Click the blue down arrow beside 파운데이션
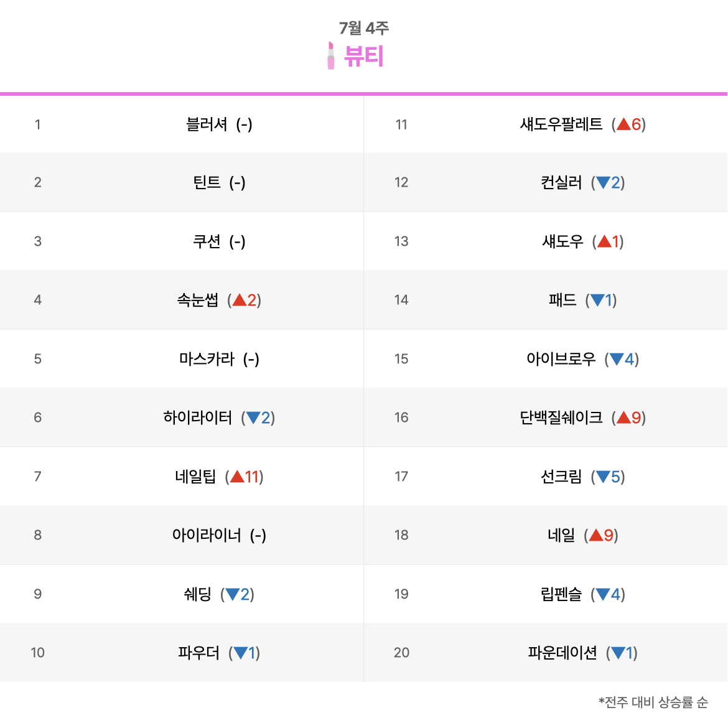The image size is (728, 728). 618,653
